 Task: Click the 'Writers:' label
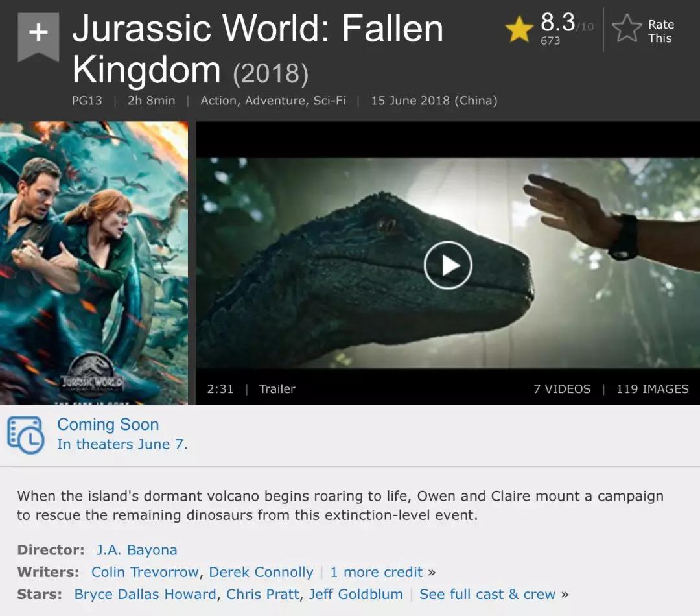click(48, 572)
